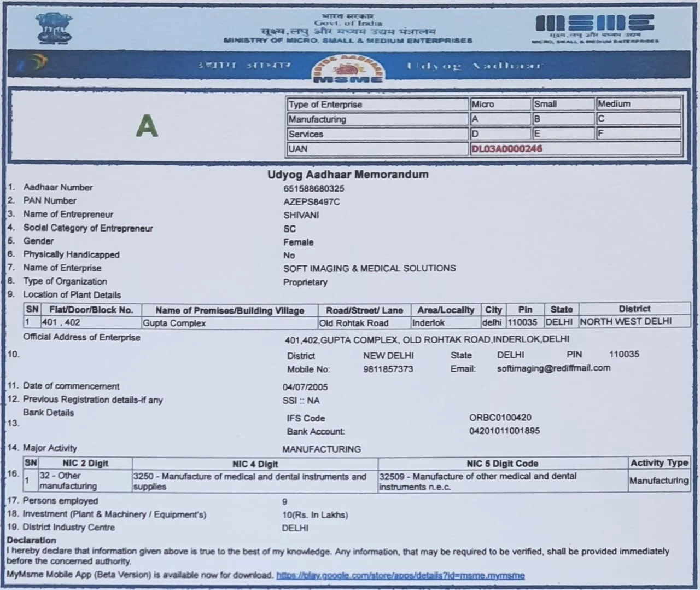The width and height of the screenshot is (700, 590).
Task: Click the 'Area/Locality' column header
Action: coord(446,310)
